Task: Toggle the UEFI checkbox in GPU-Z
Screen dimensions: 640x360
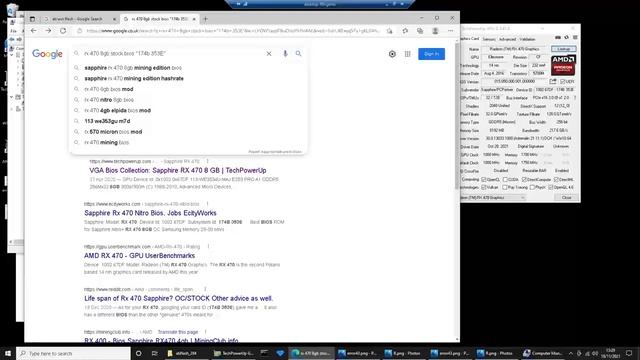Action: coord(562,82)
